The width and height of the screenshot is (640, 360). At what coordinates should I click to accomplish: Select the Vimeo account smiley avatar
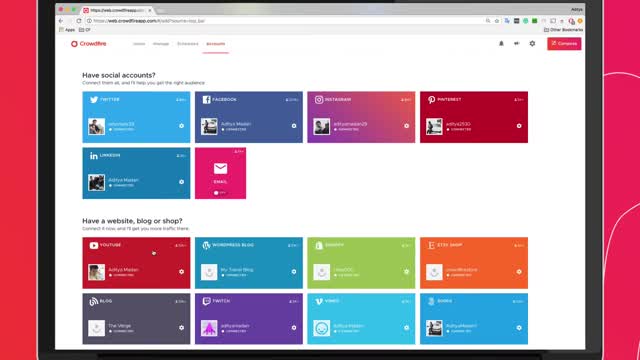point(322,328)
